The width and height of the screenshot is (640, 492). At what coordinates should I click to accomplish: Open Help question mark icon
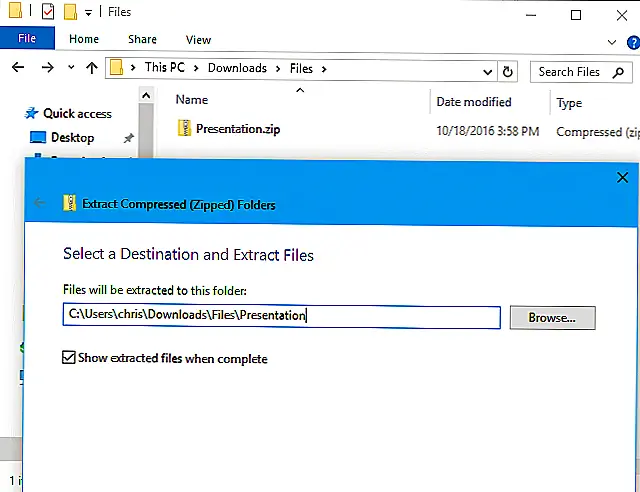coord(633,42)
